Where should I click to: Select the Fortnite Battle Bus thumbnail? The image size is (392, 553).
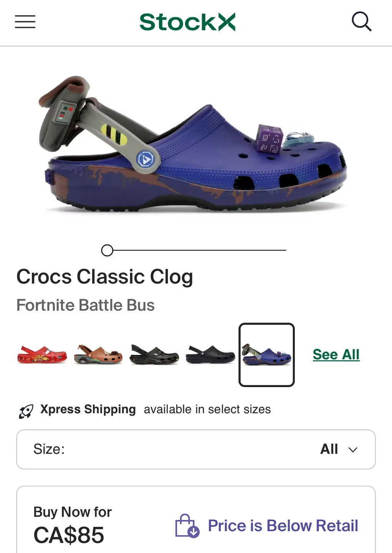(x=267, y=354)
